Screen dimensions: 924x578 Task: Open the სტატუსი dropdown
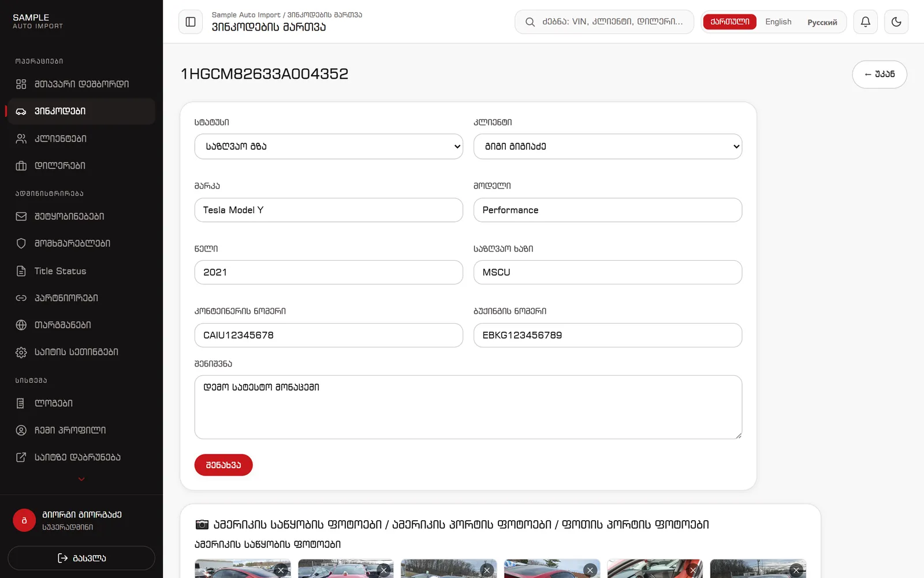329,146
